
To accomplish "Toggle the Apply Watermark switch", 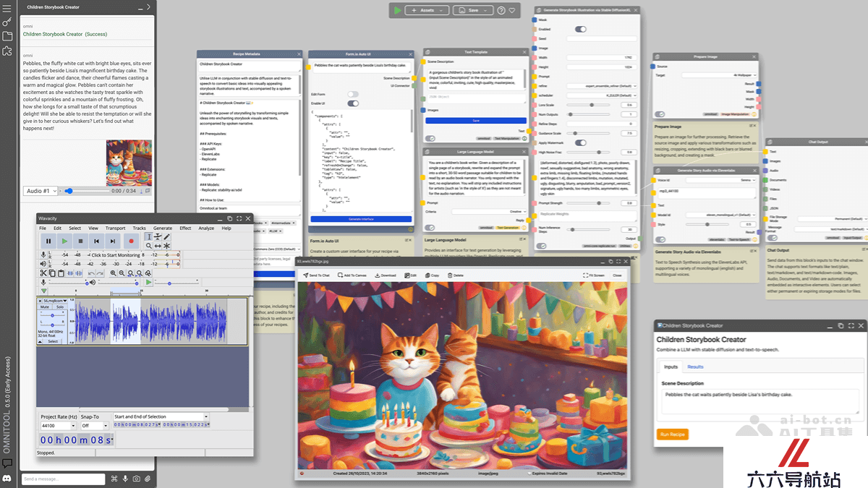I will click(x=580, y=142).
